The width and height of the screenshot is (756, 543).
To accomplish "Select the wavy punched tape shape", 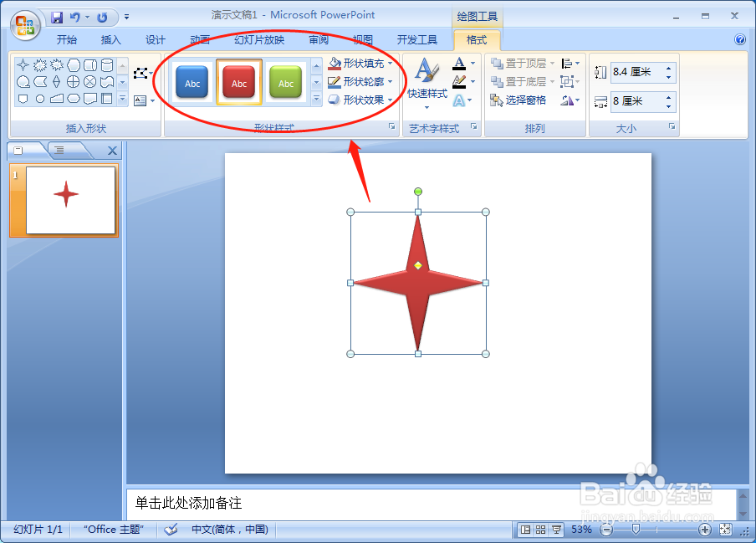I will [x=107, y=81].
